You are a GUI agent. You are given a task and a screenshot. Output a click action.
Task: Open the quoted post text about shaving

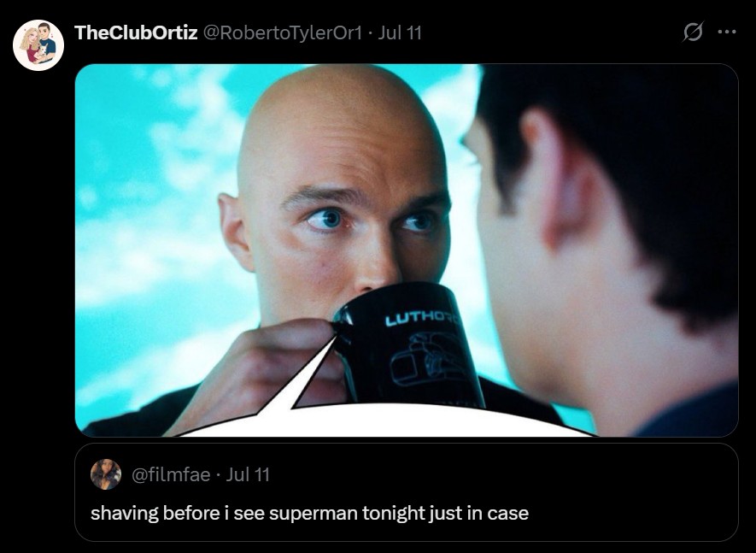(x=309, y=513)
